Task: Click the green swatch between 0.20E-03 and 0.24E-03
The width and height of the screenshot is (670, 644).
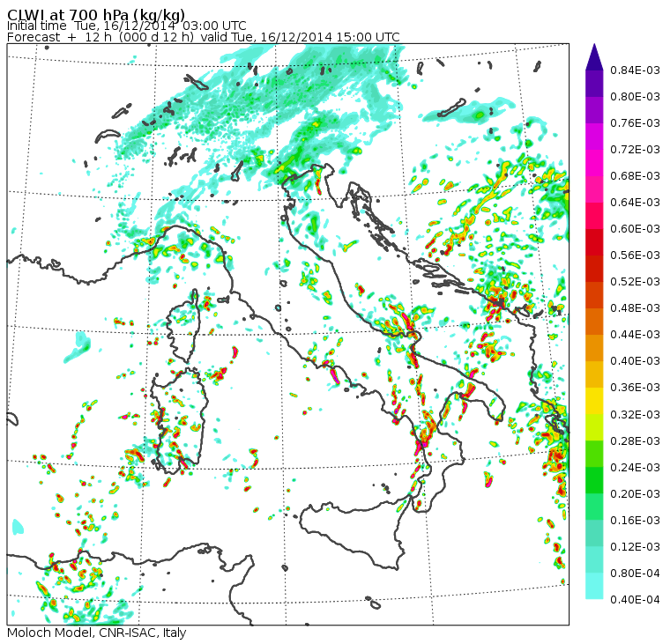Action: point(594,480)
